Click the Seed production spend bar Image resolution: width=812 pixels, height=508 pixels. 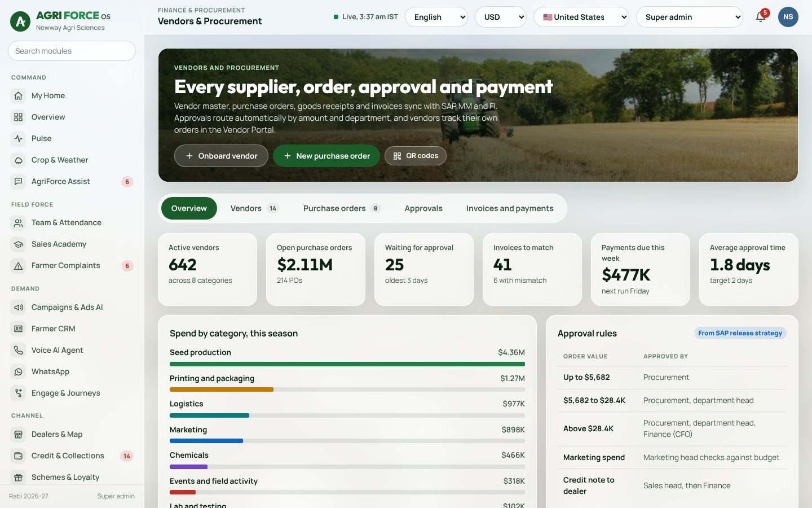(x=347, y=365)
